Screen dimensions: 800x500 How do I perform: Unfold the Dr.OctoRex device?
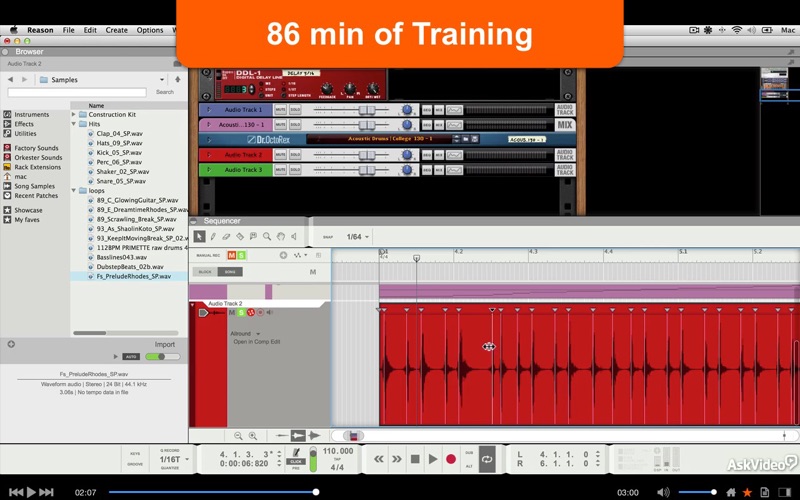tap(208, 139)
